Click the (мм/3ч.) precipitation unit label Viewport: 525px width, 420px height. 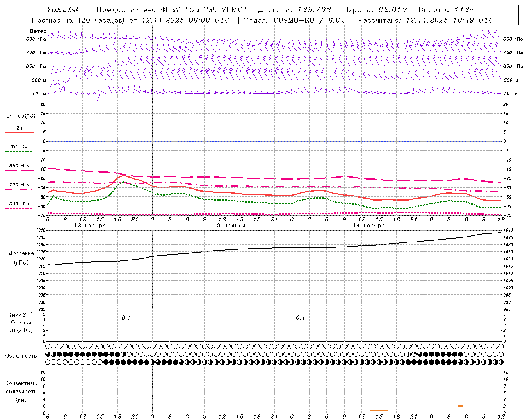click(x=21, y=315)
